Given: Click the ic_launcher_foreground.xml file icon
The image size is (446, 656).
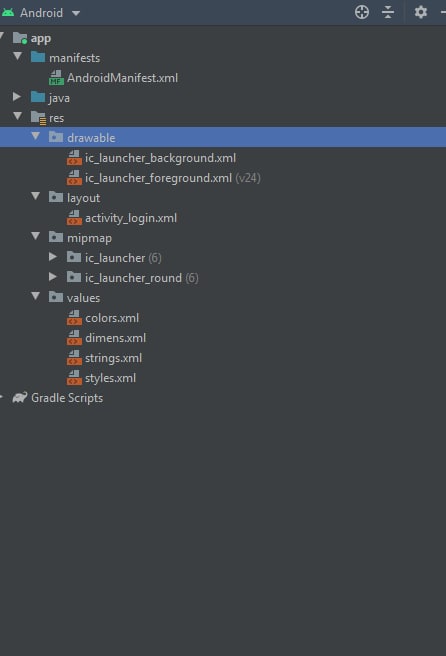Looking at the screenshot, I should tap(74, 178).
